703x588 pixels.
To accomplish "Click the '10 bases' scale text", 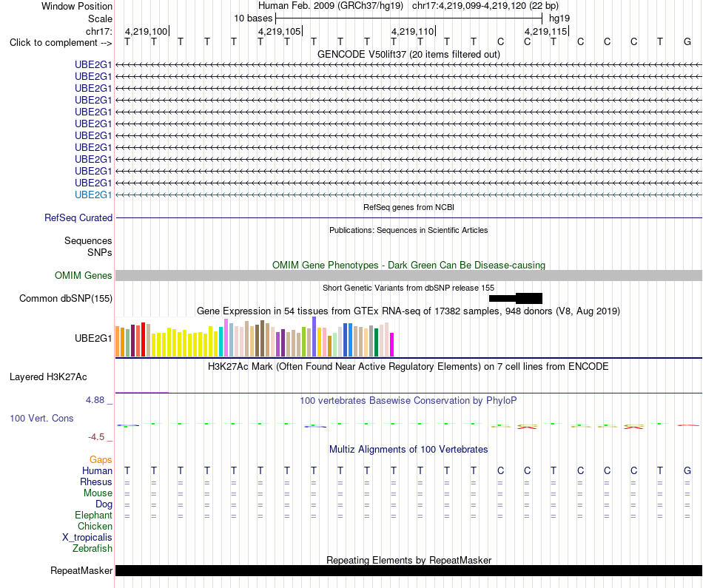I will point(253,18).
